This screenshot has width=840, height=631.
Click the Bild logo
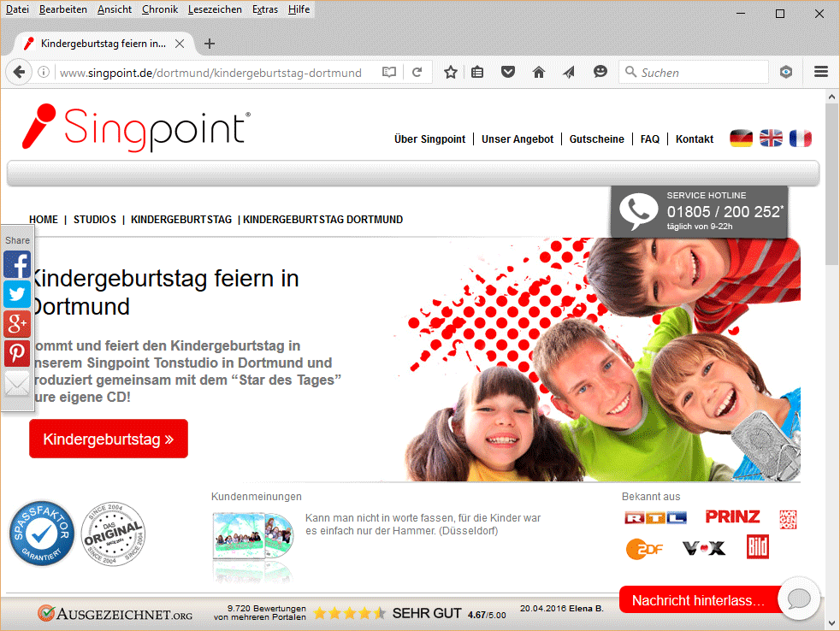pyautogui.click(x=758, y=547)
